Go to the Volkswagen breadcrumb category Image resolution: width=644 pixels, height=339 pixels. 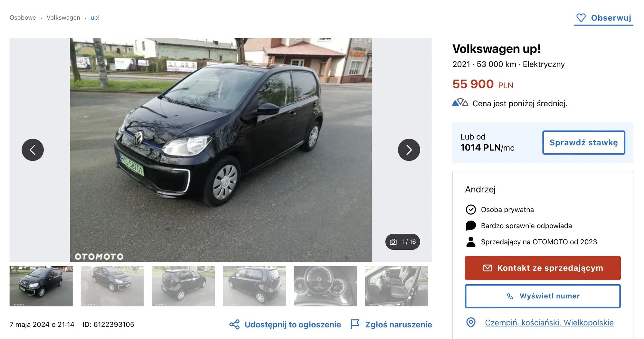63,18
